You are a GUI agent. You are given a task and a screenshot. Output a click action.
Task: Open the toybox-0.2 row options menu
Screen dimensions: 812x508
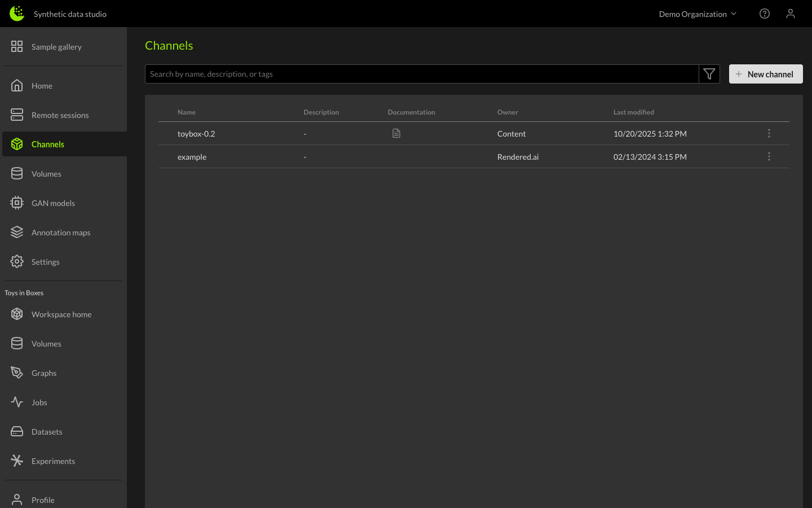pos(769,134)
